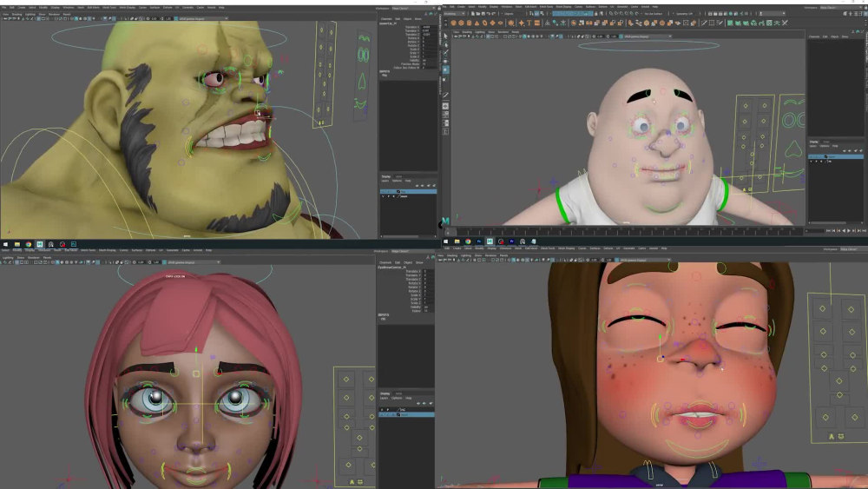Open Channels menu in pink-haired girl window channel box
The image size is (868, 489).
385,262
